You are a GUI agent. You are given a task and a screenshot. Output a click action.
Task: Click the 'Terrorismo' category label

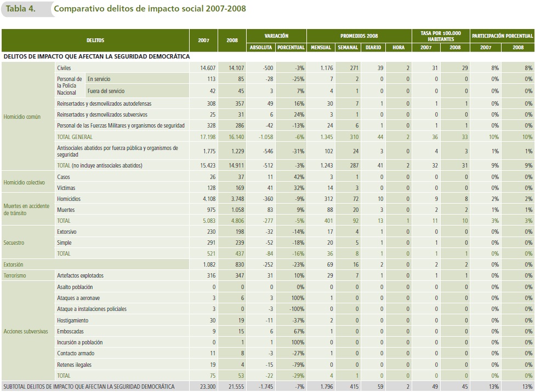[15, 275]
